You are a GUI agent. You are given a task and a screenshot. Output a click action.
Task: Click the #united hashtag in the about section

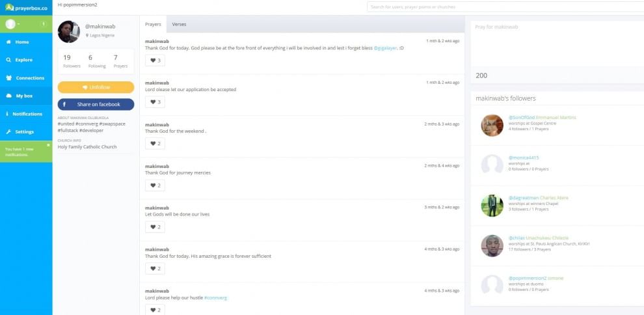coord(66,124)
